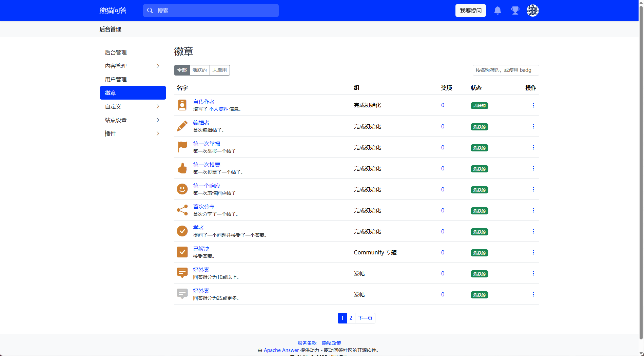Click the 第一次举报 flag badge icon
The height and width of the screenshot is (356, 644).
click(182, 147)
